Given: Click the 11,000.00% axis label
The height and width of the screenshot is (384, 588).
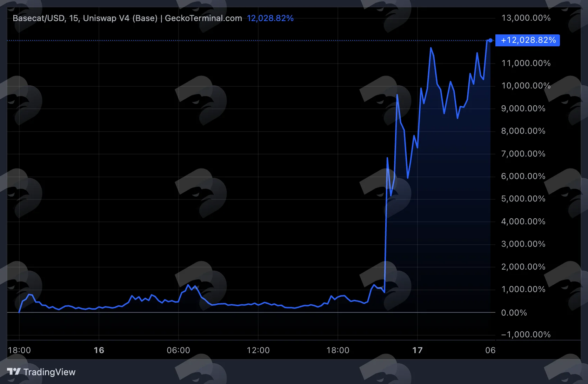Looking at the screenshot, I should tap(526, 63).
